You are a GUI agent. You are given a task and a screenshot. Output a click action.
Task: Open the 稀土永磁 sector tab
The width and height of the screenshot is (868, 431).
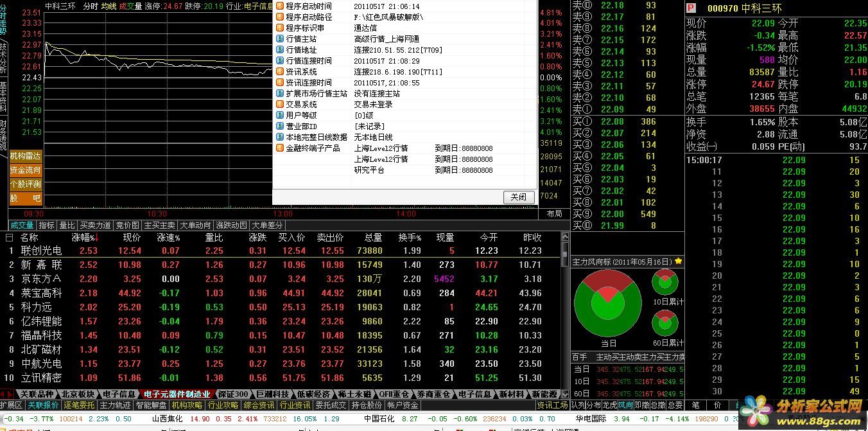pyautogui.click(x=354, y=394)
